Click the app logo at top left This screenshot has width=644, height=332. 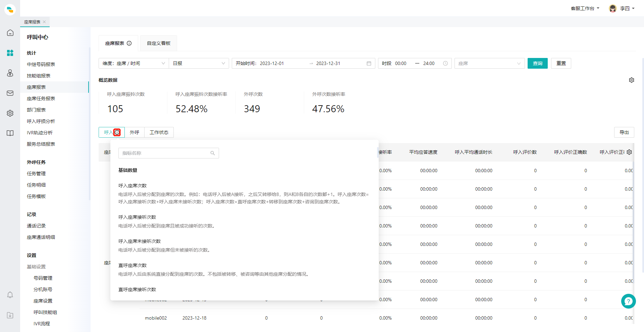[x=10, y=10]
